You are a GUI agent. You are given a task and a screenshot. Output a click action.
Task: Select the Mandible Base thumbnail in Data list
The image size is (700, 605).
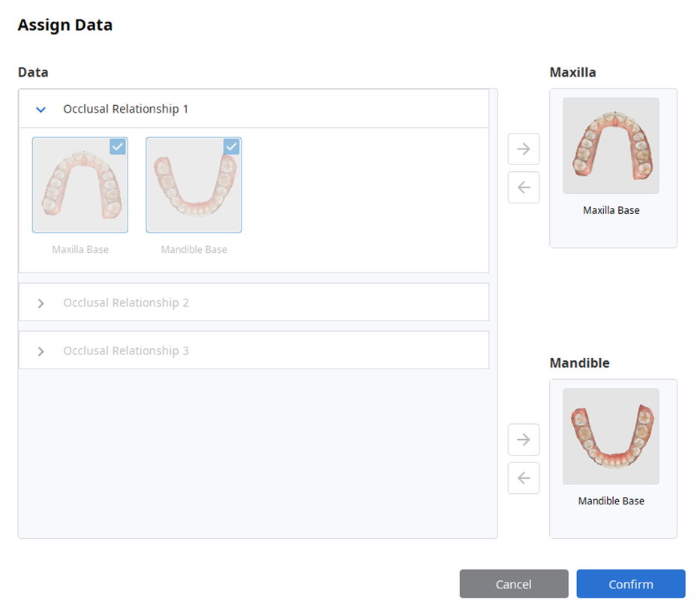194,185
